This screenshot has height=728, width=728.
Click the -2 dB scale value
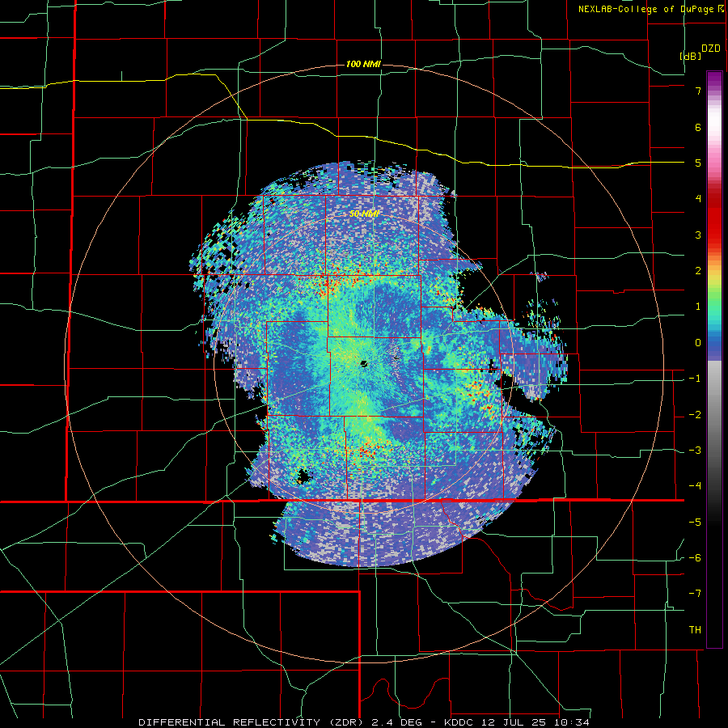pyautogui.click(x=695, y=415)
